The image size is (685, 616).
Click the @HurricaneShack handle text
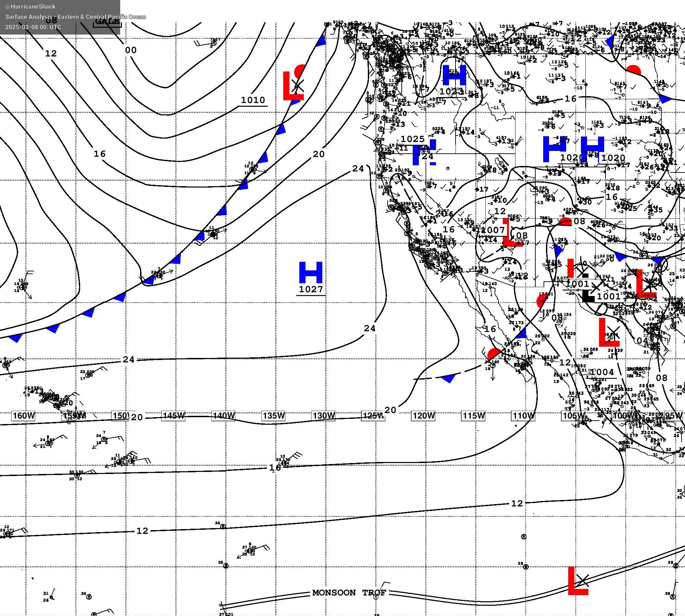click(30, 7)
